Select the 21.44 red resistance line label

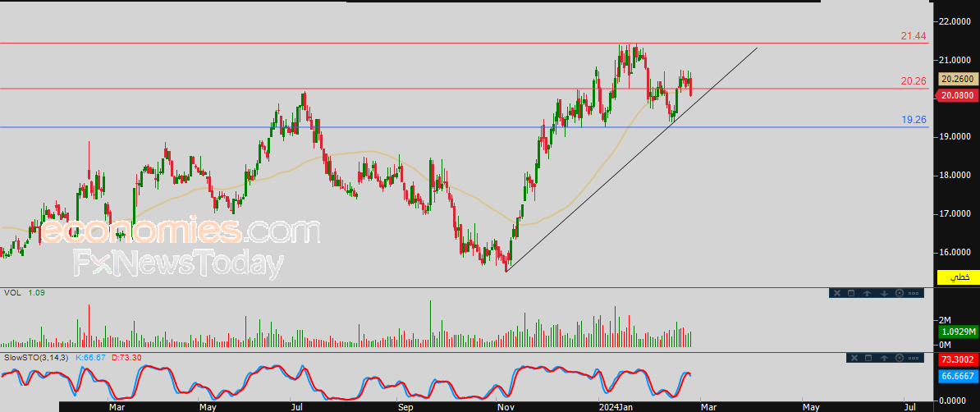[x=914, y=37]
